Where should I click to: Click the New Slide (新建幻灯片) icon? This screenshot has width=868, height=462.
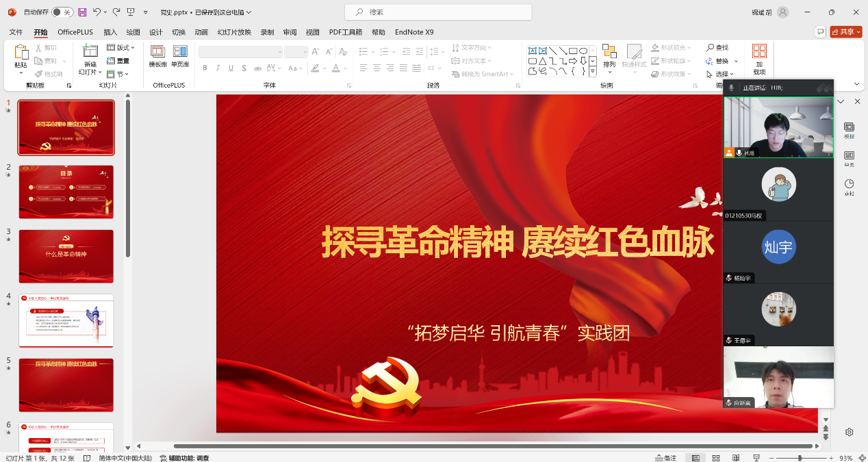pos(90,52)
